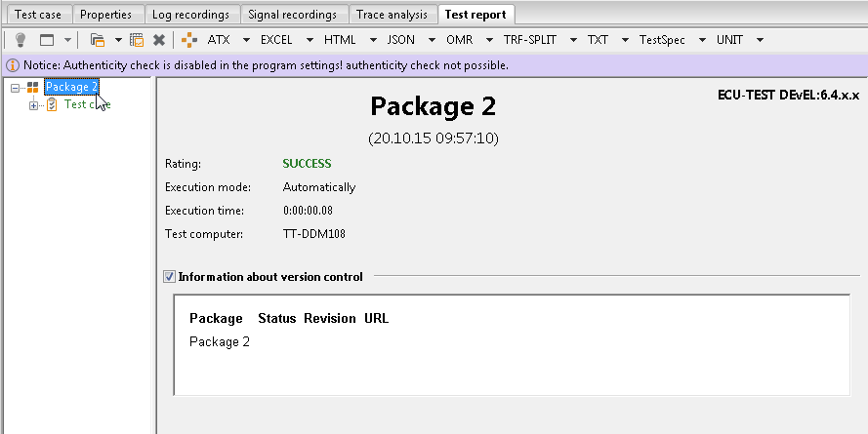Select Package 2 in the tree
The width and height of the screenshot is (868, 434).
coord(71,87)
